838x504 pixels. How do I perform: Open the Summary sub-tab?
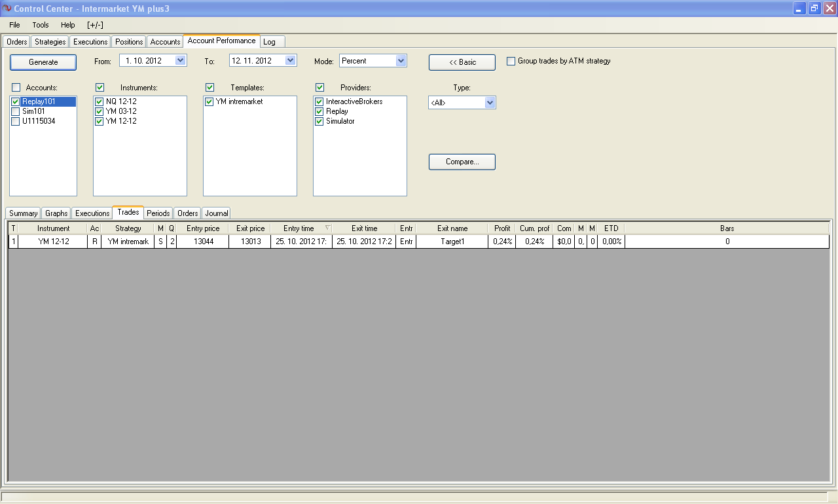tap(24, 213)
